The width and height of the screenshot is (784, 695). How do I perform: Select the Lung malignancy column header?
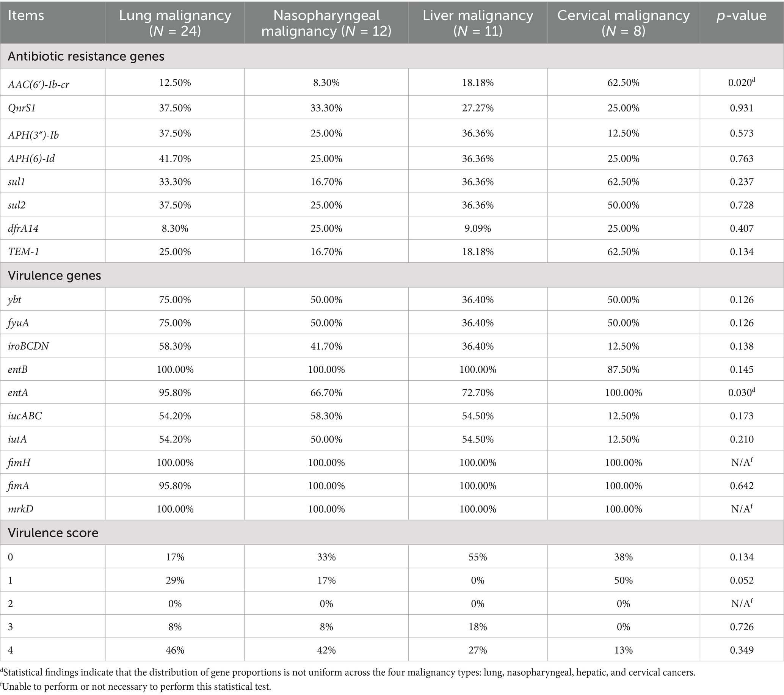(175, 23)
